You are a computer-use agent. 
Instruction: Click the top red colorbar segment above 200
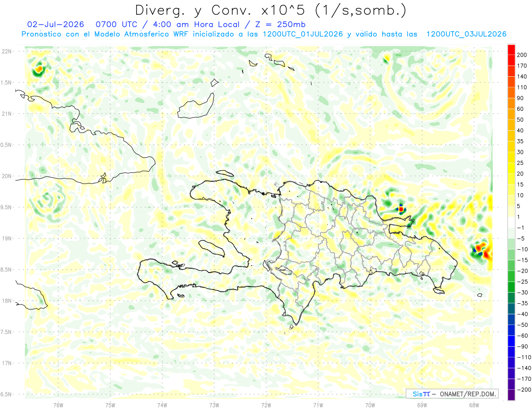(x=511, y=49)
